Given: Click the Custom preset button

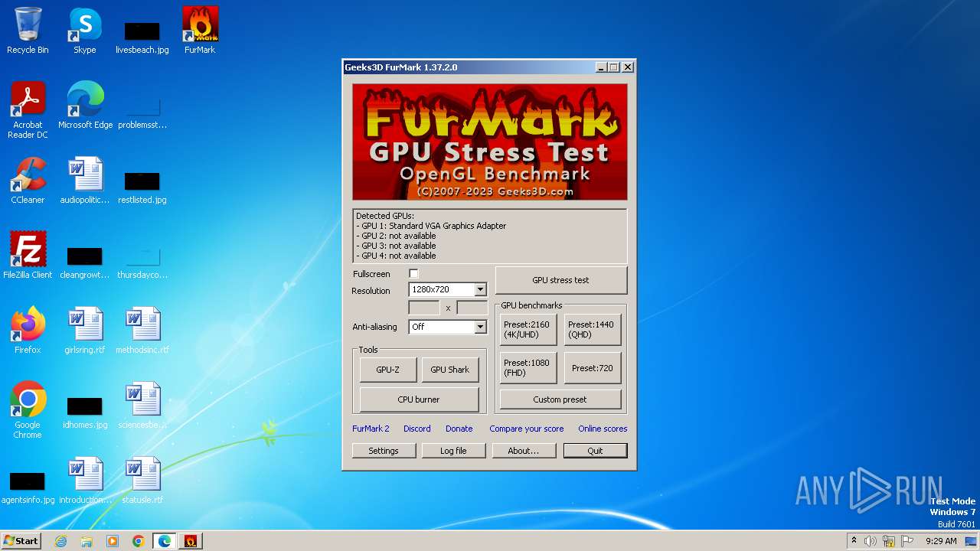Looking at the screenshot, I should click(560, 399).
